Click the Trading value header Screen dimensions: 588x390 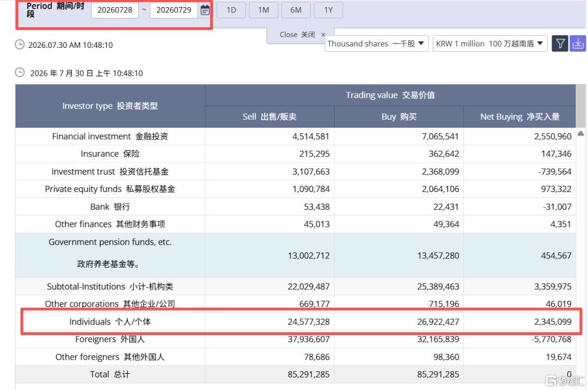click(390, 95)
